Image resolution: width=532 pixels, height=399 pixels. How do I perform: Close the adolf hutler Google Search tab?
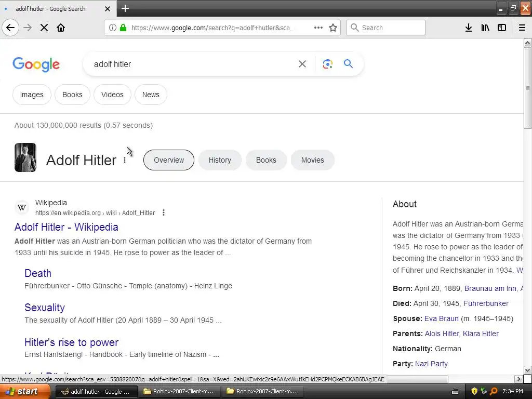click(x=108, y=9)
